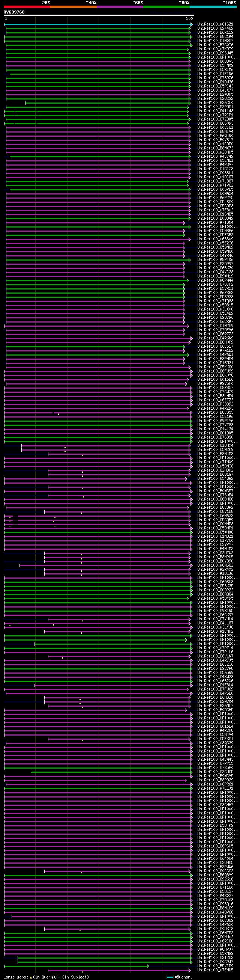Screen dimensions: 240x980
Task: Select UniRef100_C4JX77 in hit list
Action: coord(215,90)
